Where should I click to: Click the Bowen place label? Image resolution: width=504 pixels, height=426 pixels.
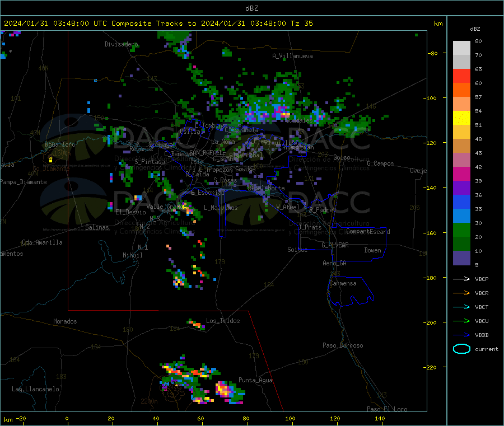point(372,250)
